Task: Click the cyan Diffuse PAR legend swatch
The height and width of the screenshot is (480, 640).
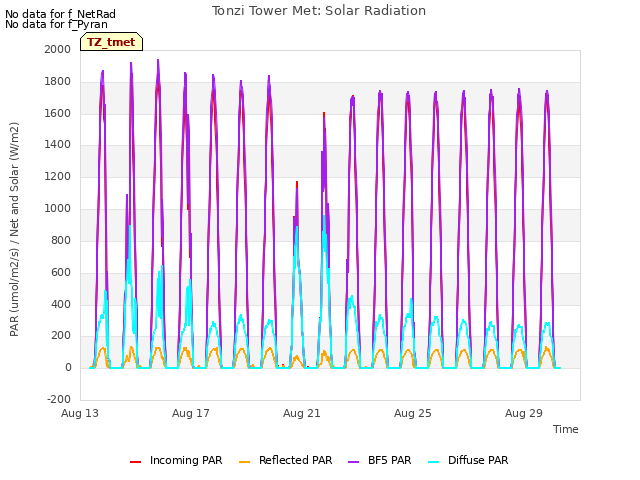Action: (x=433, y=462)
